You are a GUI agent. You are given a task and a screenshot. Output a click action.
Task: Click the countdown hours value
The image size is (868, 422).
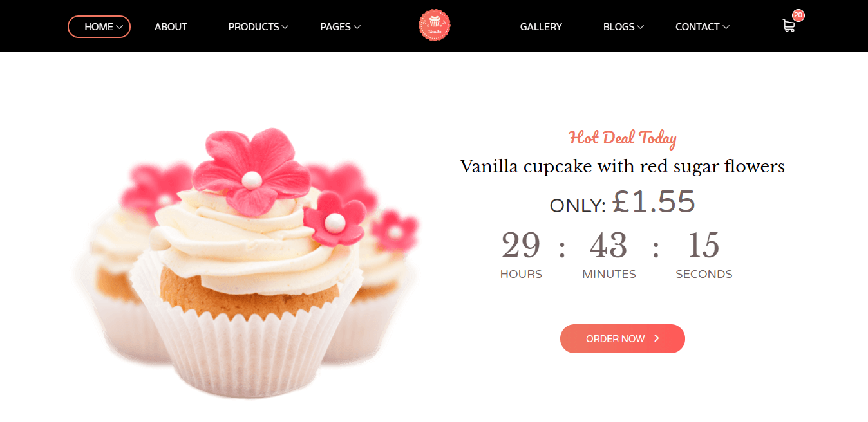coord(521,246)
